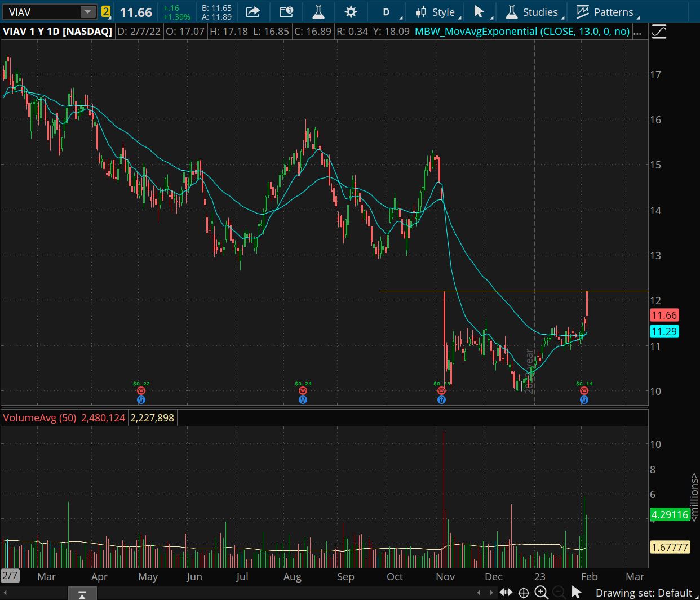Click the zoom in magnifier icon
This screenshot has width=700, height=600.
541,592
